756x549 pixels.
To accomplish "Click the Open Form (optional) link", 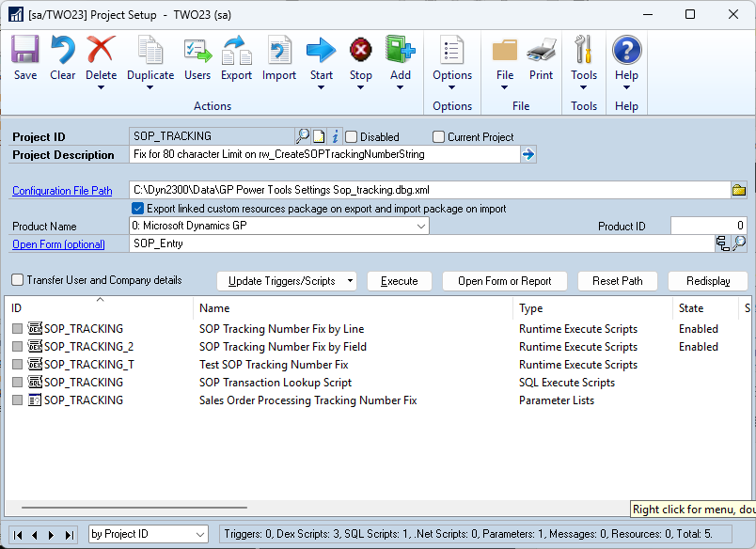I will tap(58, 243).
